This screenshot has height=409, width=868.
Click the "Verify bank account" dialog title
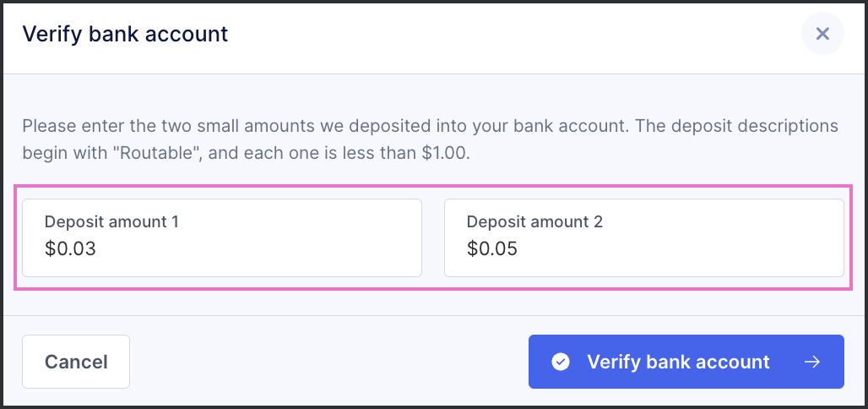point(125,34)
